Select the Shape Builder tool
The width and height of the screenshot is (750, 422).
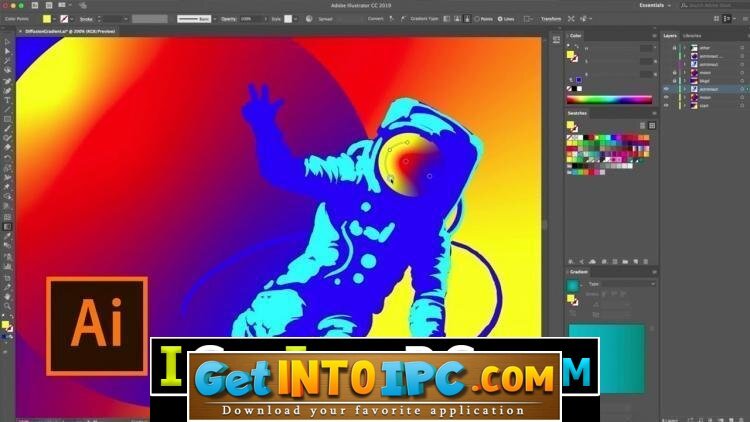(7, 196)
